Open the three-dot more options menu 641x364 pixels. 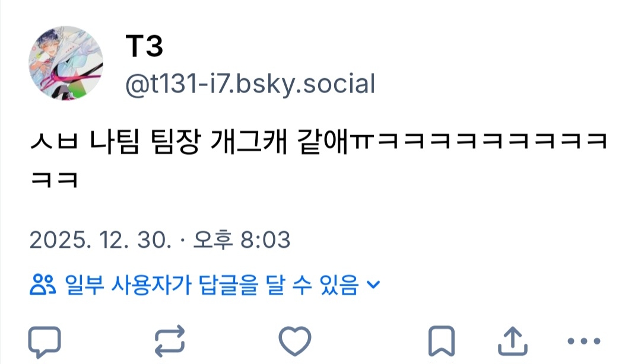pos(584,341)
